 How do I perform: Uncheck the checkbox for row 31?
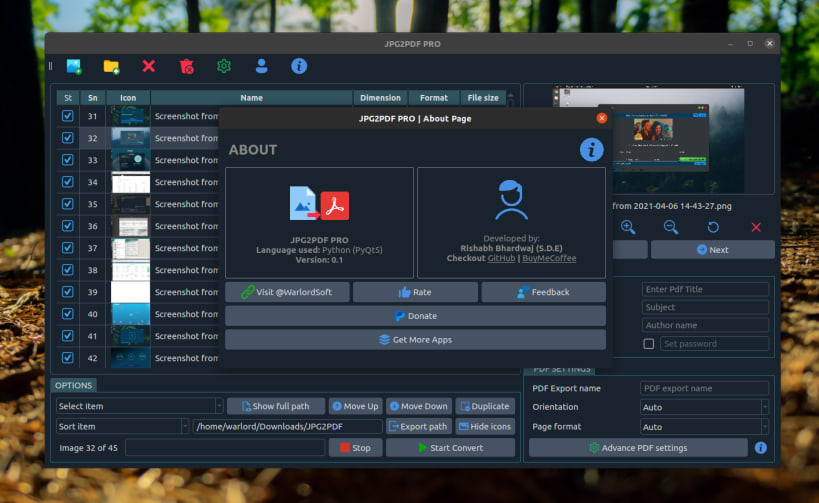67,116
